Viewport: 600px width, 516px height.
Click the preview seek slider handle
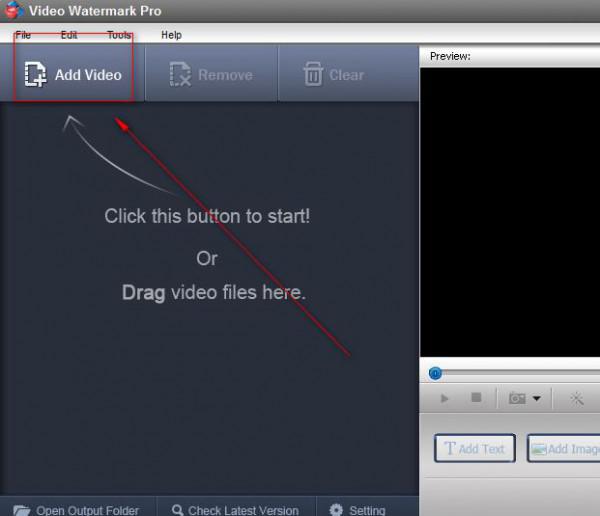click(435, 373)
